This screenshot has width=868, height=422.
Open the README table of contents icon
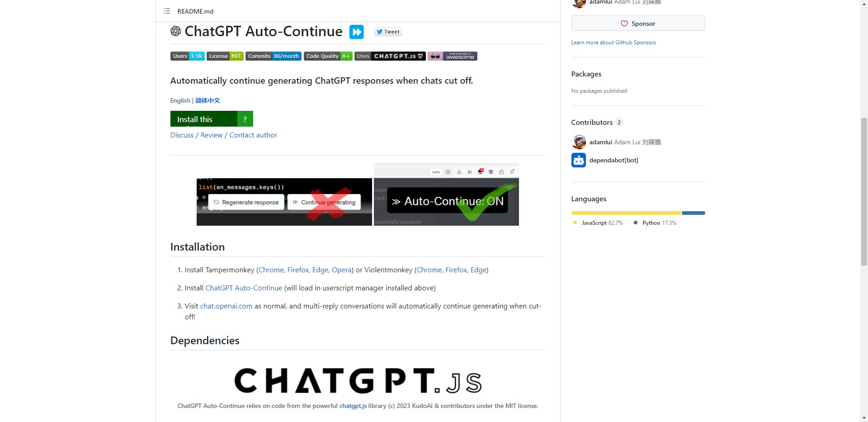pyautogui.click(x=167, y=11)
